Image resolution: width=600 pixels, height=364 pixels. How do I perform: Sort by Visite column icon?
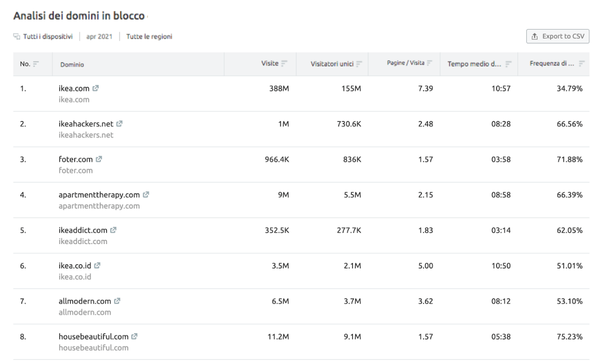[284, 64]
